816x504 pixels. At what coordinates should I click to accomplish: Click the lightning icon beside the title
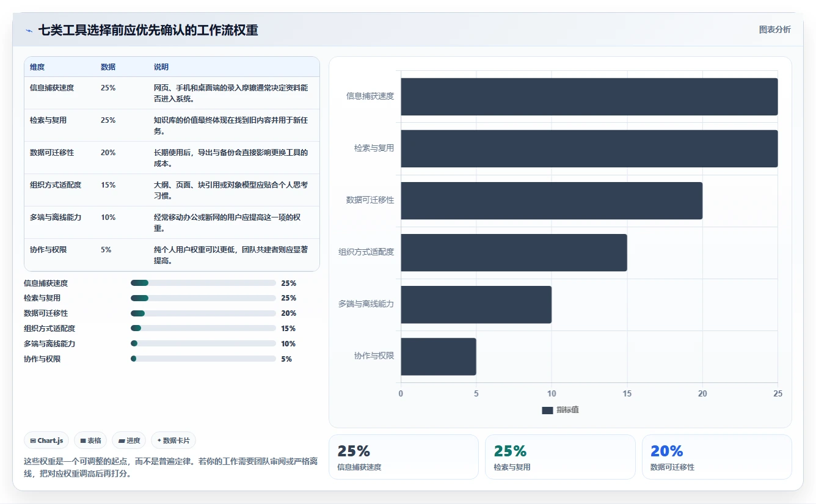(29, 31)
